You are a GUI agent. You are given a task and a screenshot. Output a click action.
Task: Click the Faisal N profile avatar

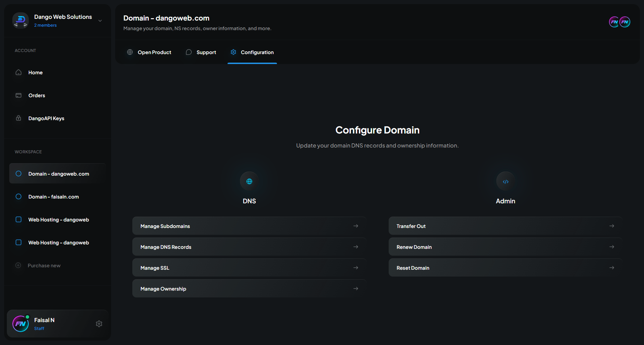pos(21,324)
